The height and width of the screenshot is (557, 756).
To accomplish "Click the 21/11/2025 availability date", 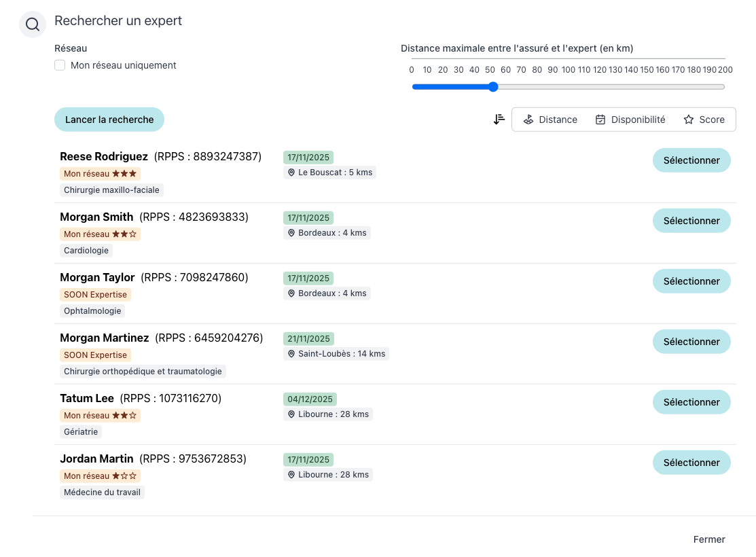I will coord(308,338).
